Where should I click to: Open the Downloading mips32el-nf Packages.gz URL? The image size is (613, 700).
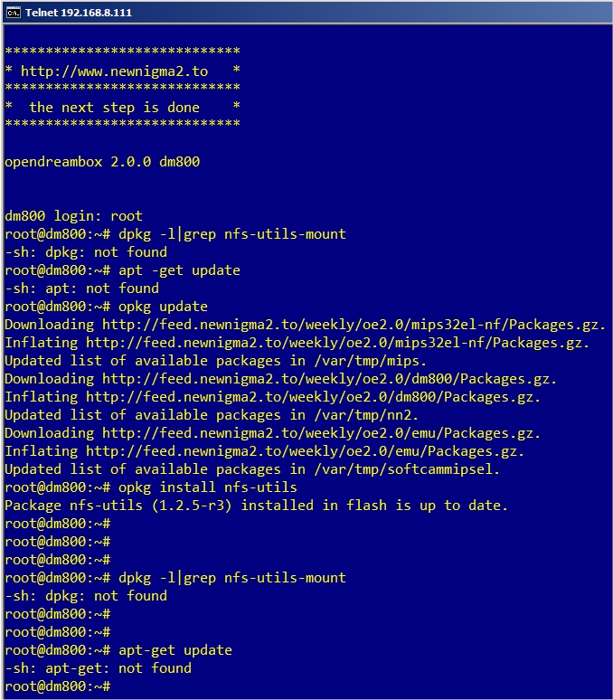click(354, 325)
